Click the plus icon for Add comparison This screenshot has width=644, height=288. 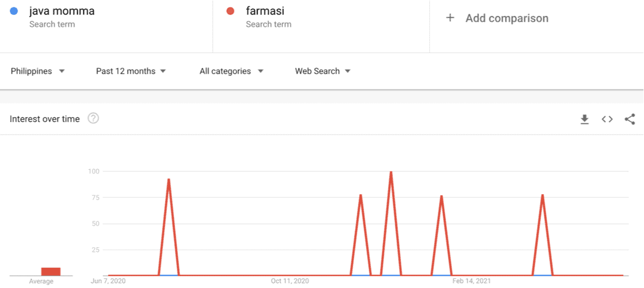coord(450,18)
